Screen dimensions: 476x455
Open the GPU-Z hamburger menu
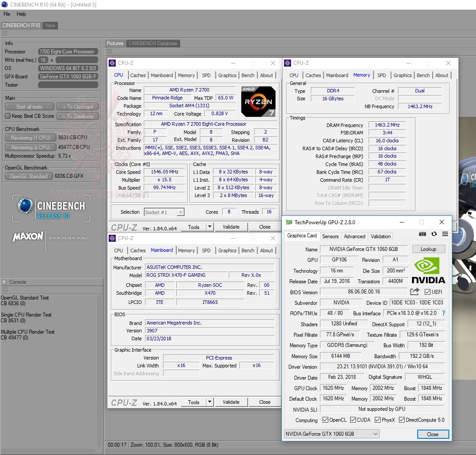(x=445, y=234)
